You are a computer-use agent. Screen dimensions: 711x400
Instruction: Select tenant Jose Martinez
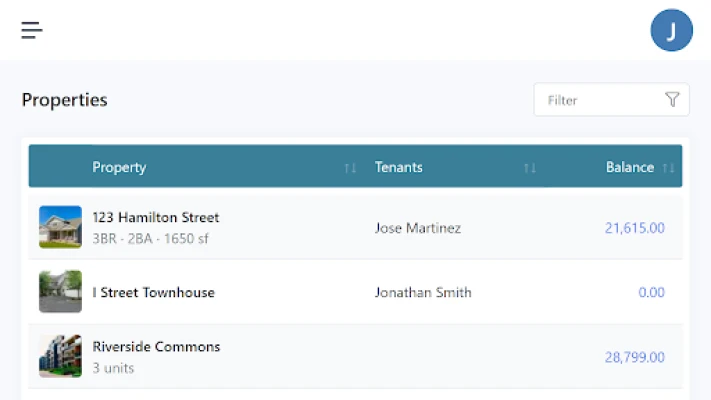417,228
